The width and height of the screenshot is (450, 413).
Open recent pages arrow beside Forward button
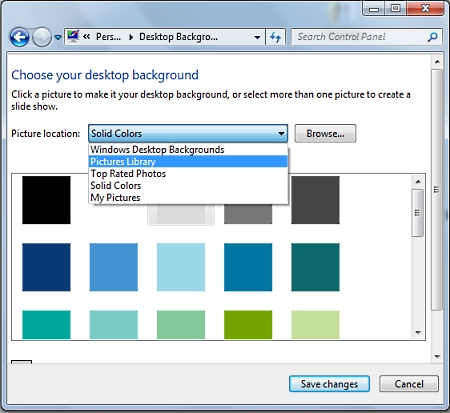point(58,37)
